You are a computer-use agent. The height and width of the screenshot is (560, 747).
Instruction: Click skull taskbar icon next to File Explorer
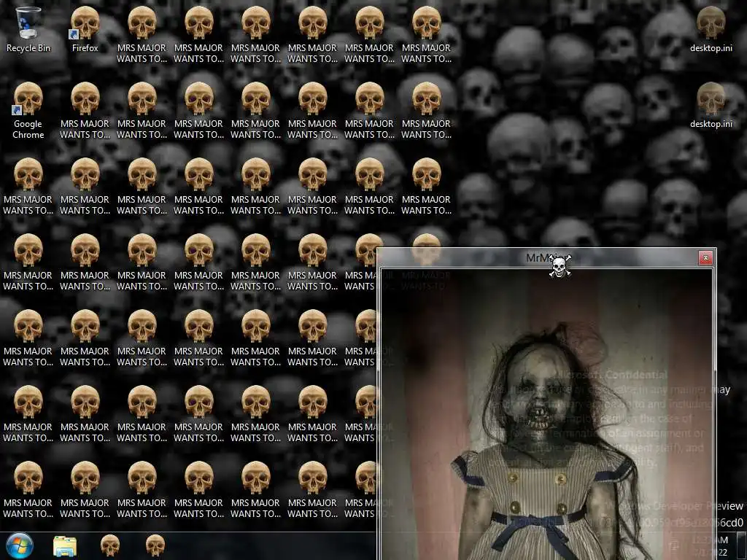110,545
